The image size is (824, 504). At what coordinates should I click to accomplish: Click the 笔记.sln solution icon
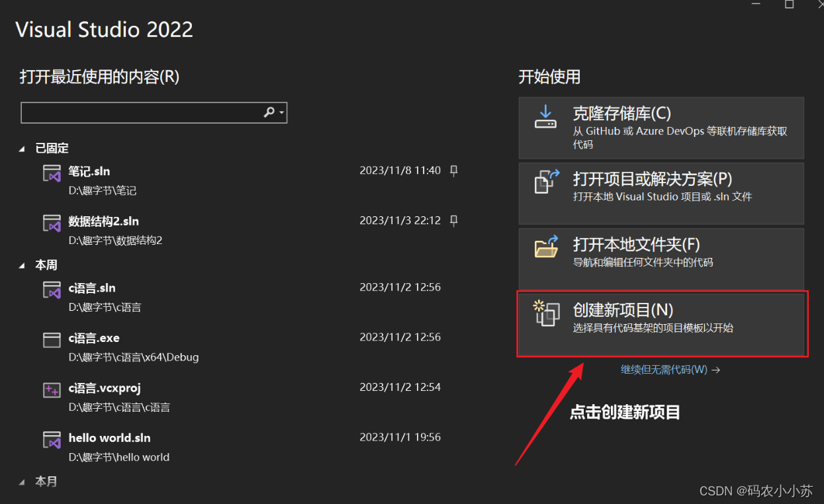[x=52, y=173]
